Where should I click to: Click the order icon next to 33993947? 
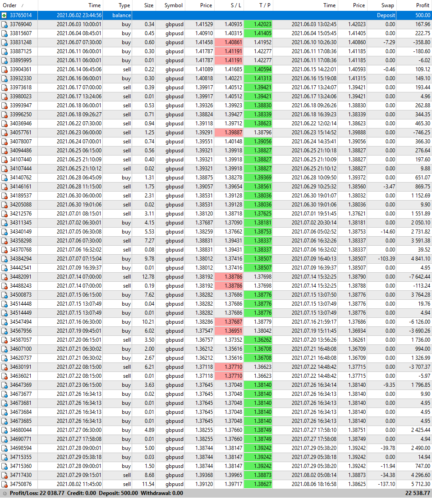click(x=4, y=105)
